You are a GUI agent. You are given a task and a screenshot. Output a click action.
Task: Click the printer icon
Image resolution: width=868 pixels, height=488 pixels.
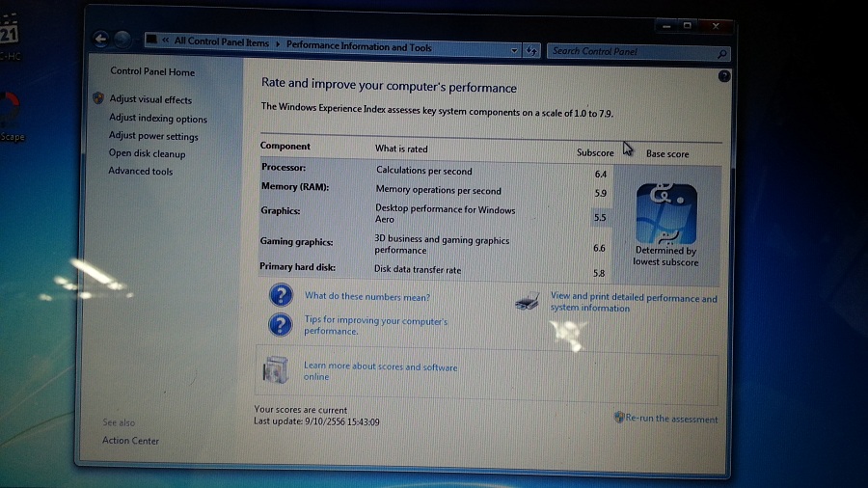(x=527, y=301)
